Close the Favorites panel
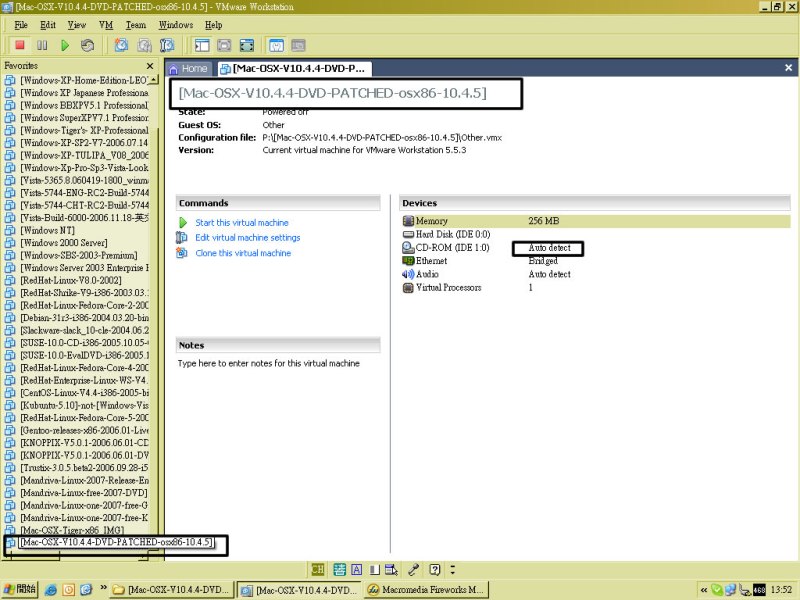 tap(150, 66)
